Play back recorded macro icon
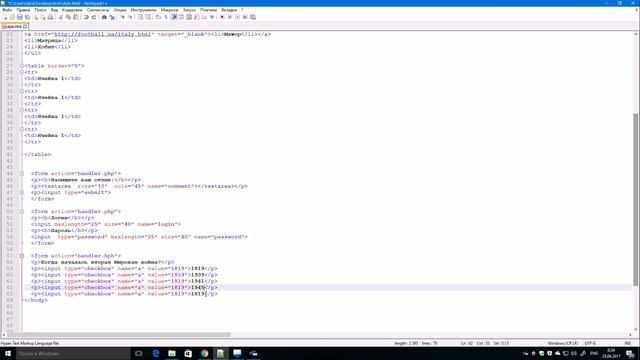This screenshot has height=360, width=640. click(238, 17)
